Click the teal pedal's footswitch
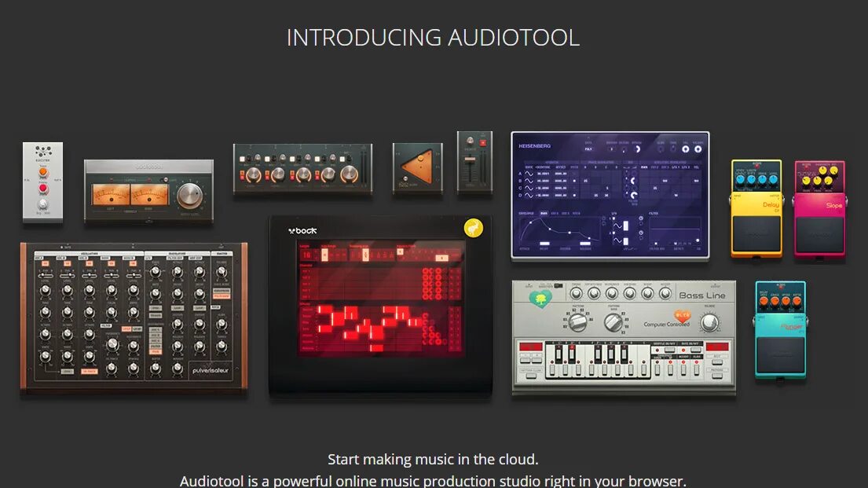Viewport: 868px width, 488px height. coord(781,354)
